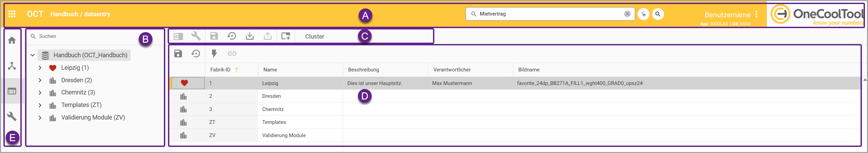Collapse the Handbuch (OCT_Handbuch) root node
This screenshot has width=868, height=153.
[x=33, y=55]
